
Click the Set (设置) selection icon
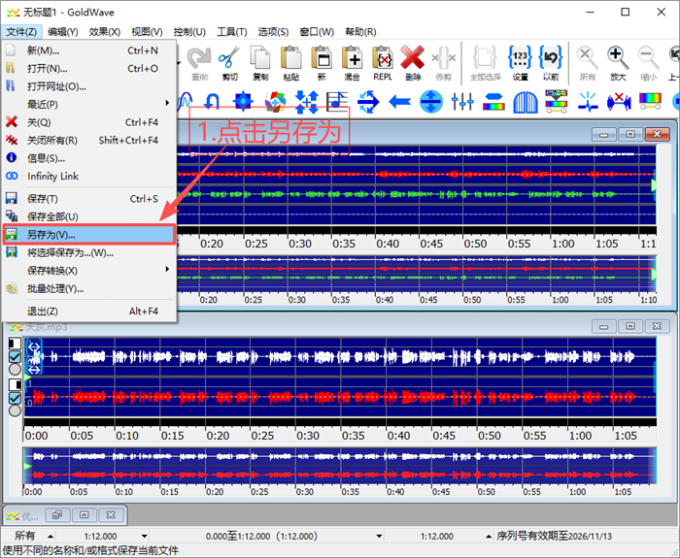(520, 63)
